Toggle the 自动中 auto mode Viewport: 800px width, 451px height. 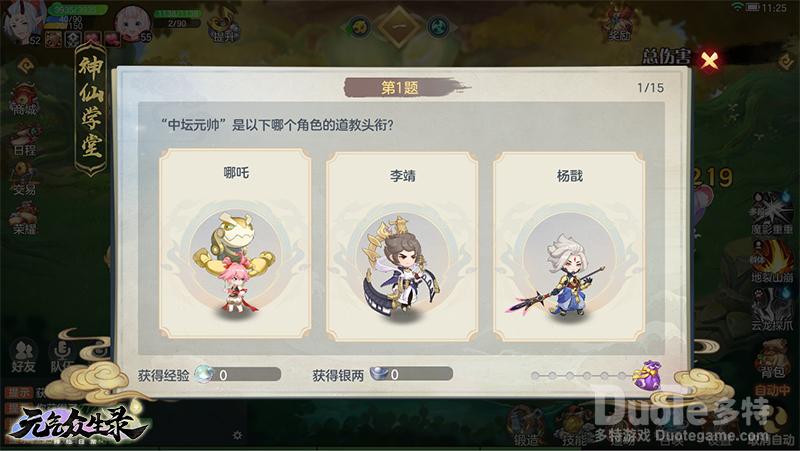[x=772, y=391]
